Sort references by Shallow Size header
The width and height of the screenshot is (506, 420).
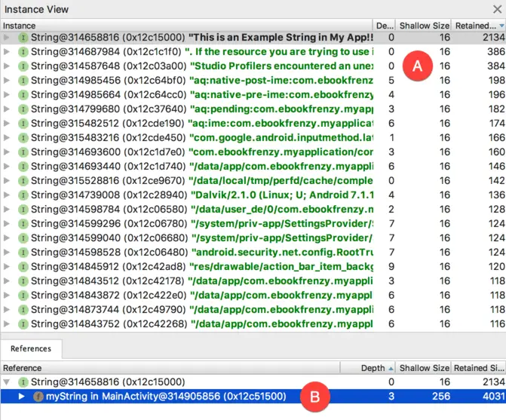coord(424,368)
